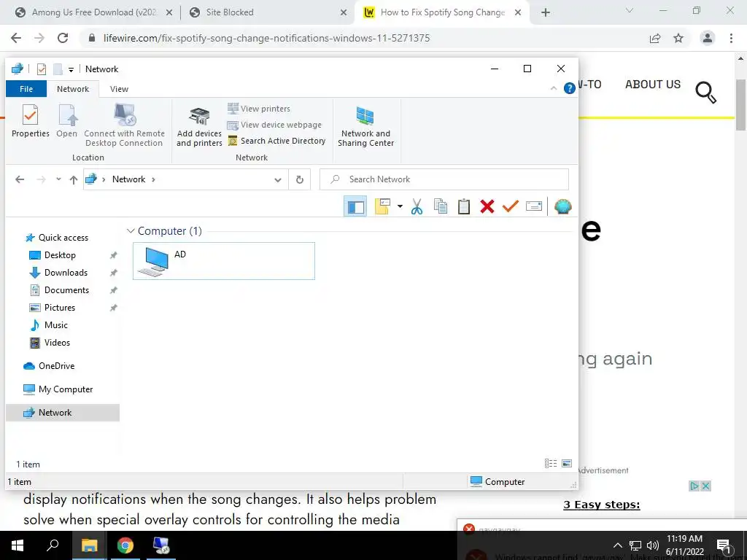Click View device webpage in the ribbon
The height and width of the screenshot is (560, 747).
coord(274,125)
